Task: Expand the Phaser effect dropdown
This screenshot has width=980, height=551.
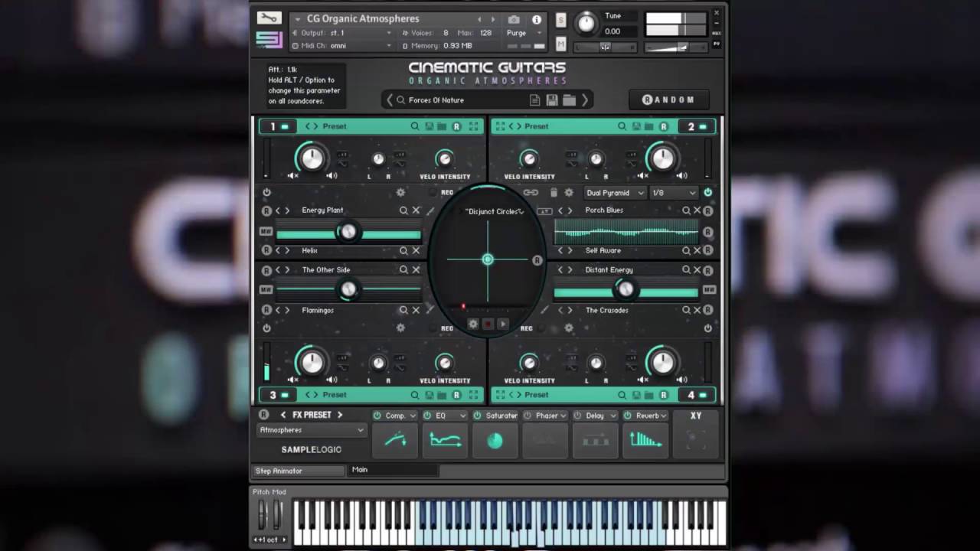Action: pos(563,416)
